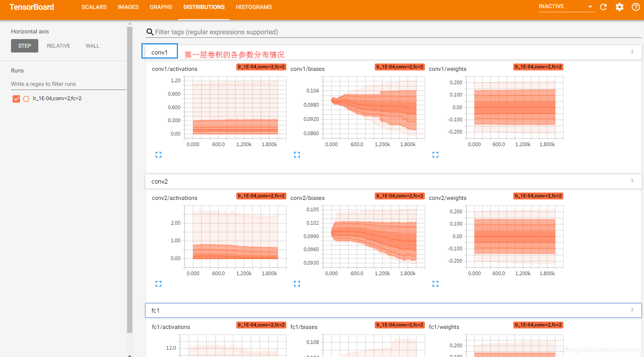This screenshot has width=644, height=357.
Task: Click the fc1/biases chart title
Action: pos(304,327)
